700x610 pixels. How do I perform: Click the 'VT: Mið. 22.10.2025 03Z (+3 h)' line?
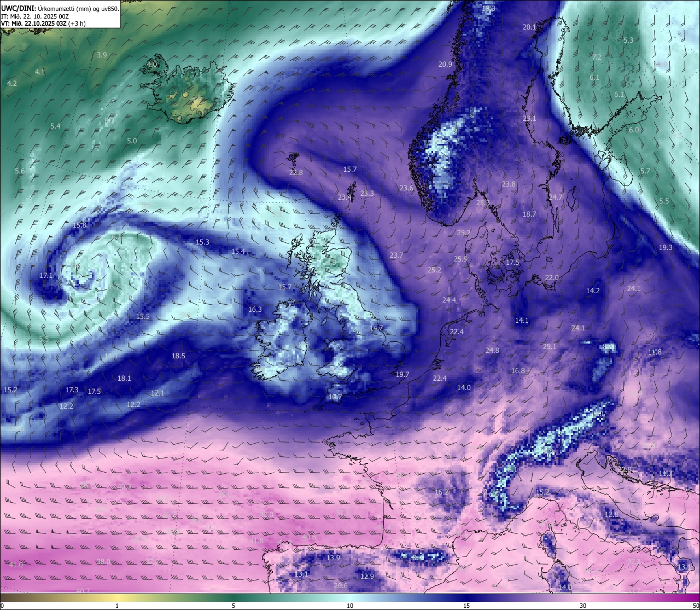click(43, 24)
